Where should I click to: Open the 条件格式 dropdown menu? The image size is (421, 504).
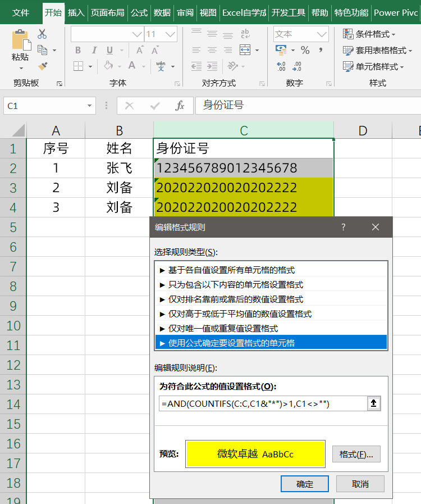pos(370,34)
